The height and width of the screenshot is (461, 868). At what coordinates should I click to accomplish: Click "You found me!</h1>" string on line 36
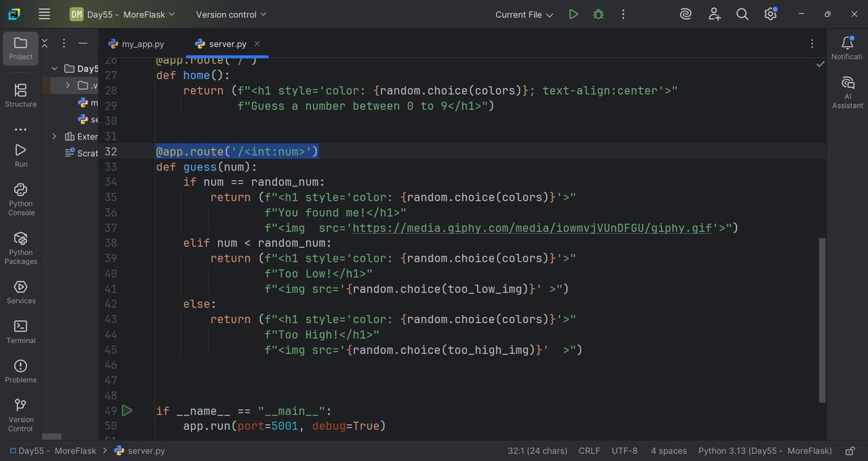[336, 213]
